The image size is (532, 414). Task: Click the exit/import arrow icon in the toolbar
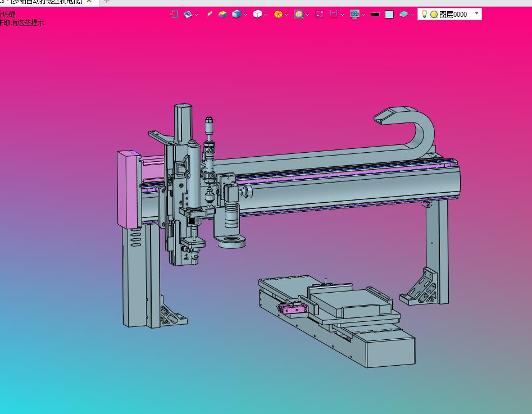(174, 14)
